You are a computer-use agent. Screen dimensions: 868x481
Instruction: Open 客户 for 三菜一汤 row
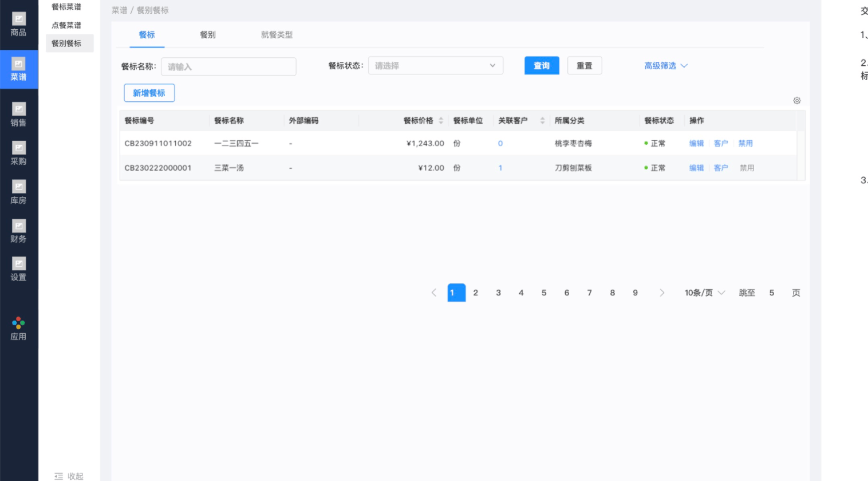[721, 168]
